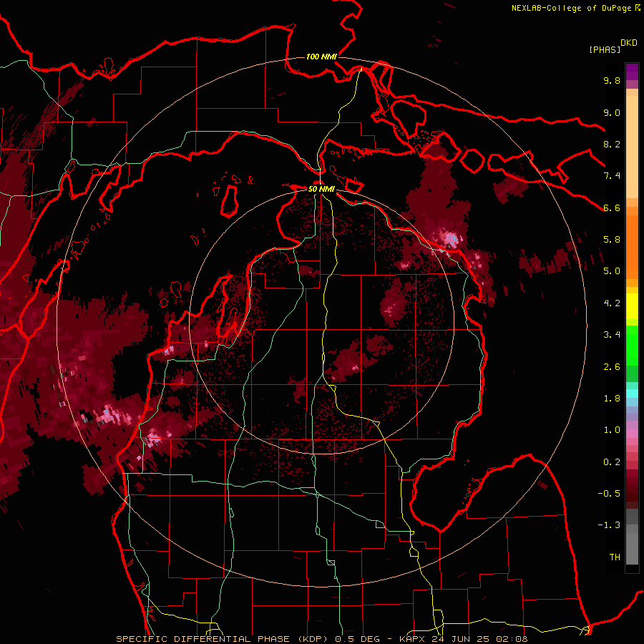Click the 7.4 value on the scale
This screenshot has width=644, height=644.
[x=612, y=176]
